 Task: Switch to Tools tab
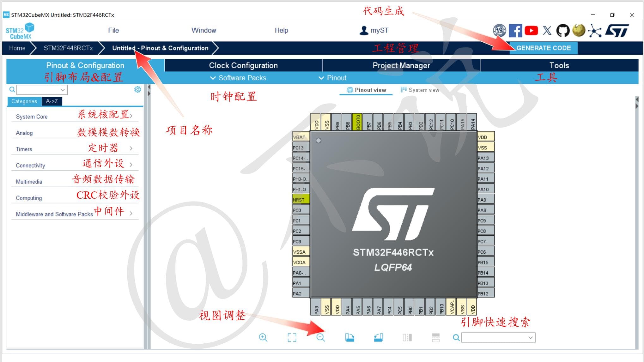[559, 65]
